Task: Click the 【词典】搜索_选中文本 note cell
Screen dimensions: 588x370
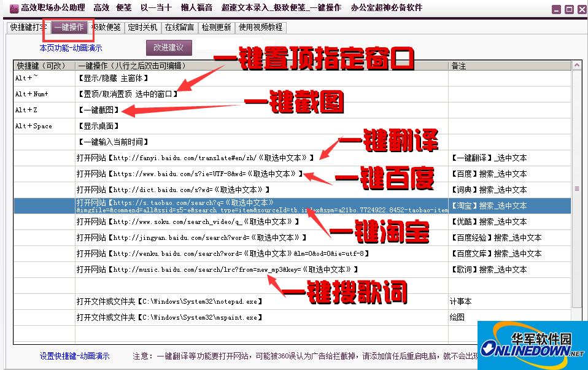Action: coord(509,190)
